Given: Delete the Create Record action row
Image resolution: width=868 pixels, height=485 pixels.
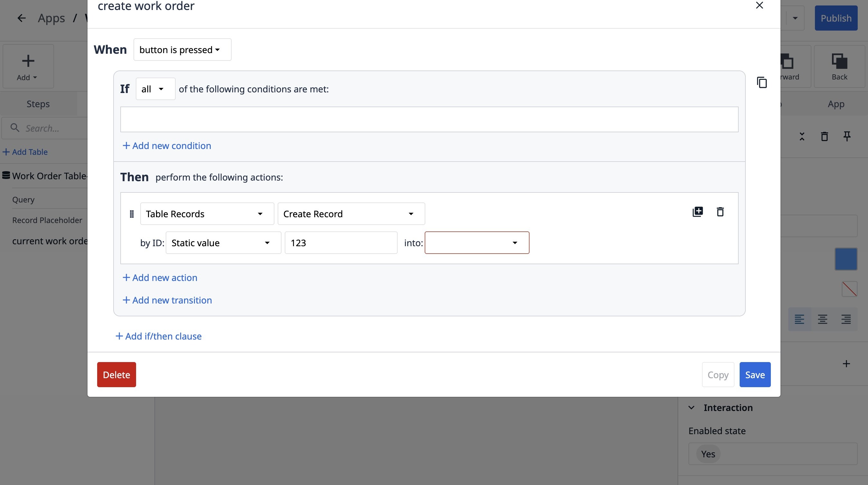Looking at the screenshot, I should click(x=720, y=212).
